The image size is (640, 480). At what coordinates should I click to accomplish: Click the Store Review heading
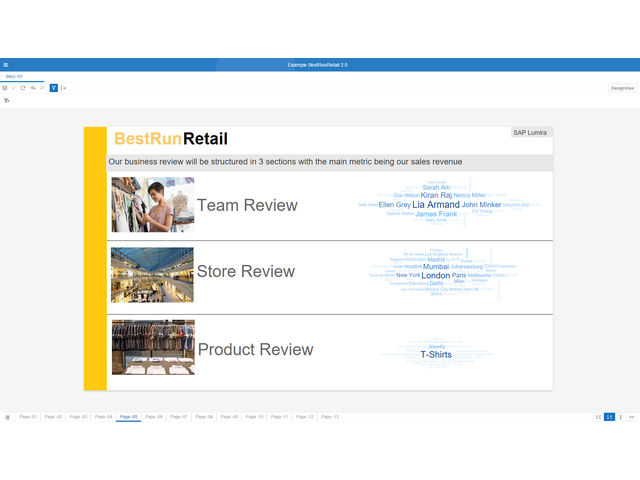[x=245, y=271]
